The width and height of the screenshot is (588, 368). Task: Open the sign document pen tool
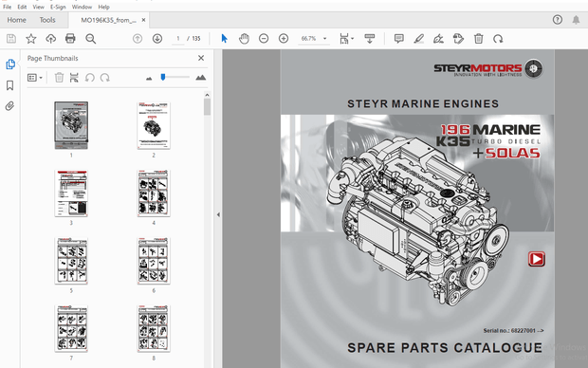[x=438, y=39]
